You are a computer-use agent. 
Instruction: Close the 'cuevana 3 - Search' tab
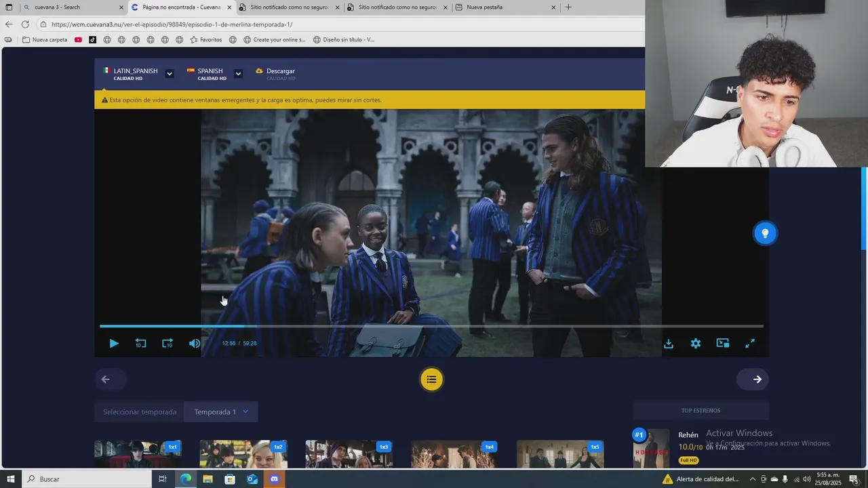[121, 7]
